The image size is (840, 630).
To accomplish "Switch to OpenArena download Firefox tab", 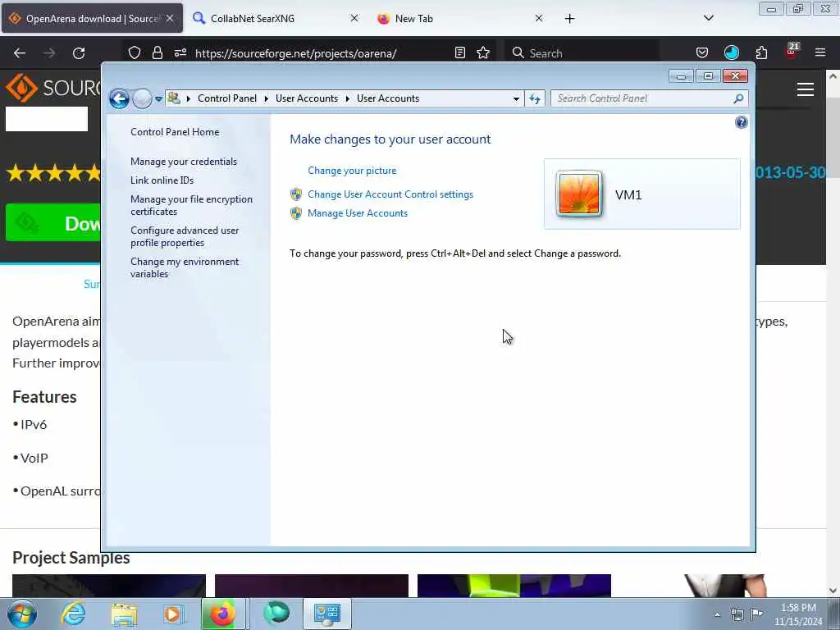I will pos(92,18).
